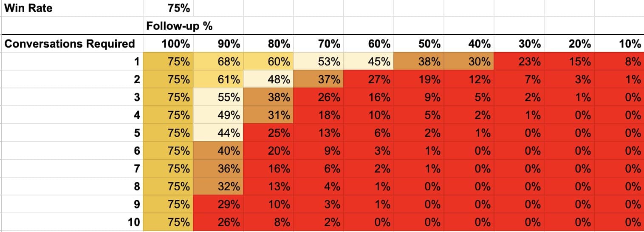Select the 32% cell in row 8
The image size is (644, 232).
218,187
